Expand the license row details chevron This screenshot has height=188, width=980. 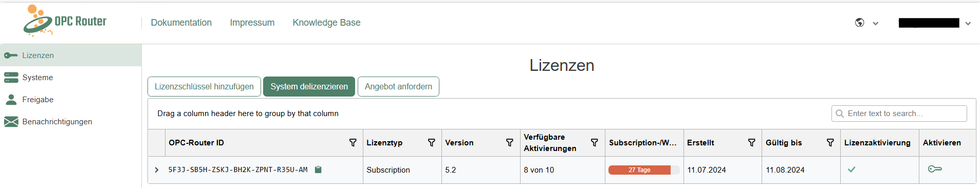157,170
